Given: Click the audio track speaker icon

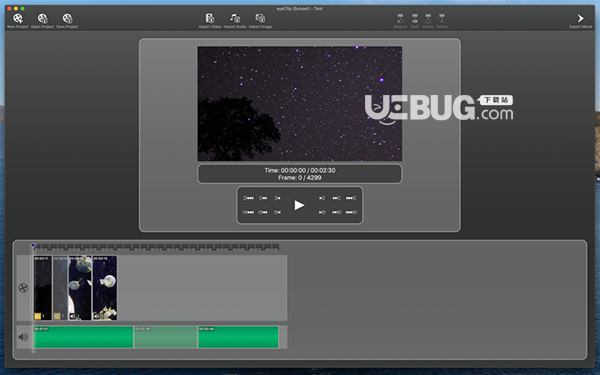Looking at the screenshot, I should (23, 337).
